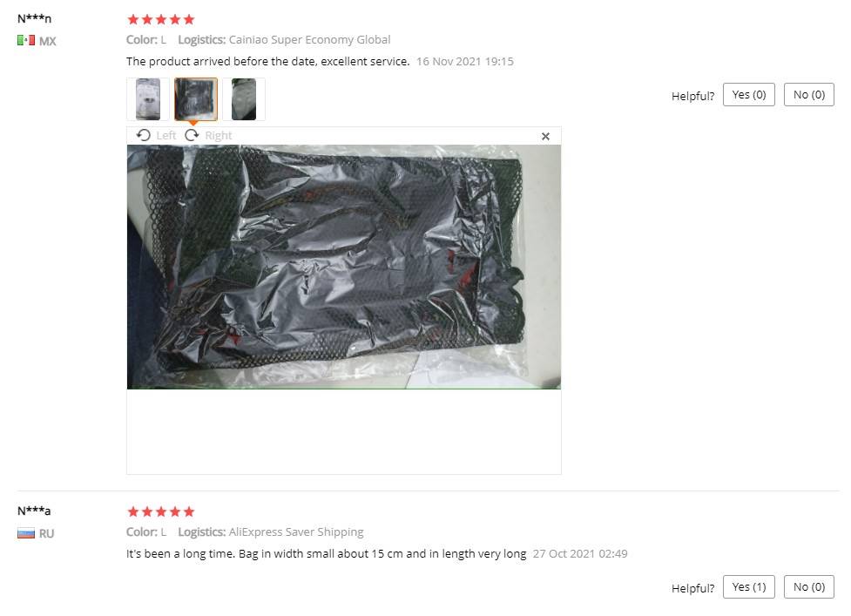Select the second highlighted review thumbnail
This screenshot has height=616, width=851.
click(196, 99)
